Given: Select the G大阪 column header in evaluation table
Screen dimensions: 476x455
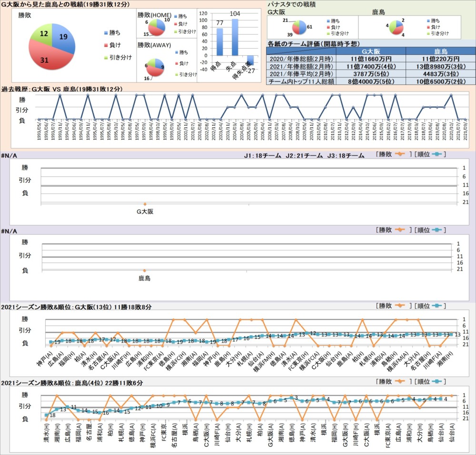Looking at the screenshot, I should coord(371,51).
